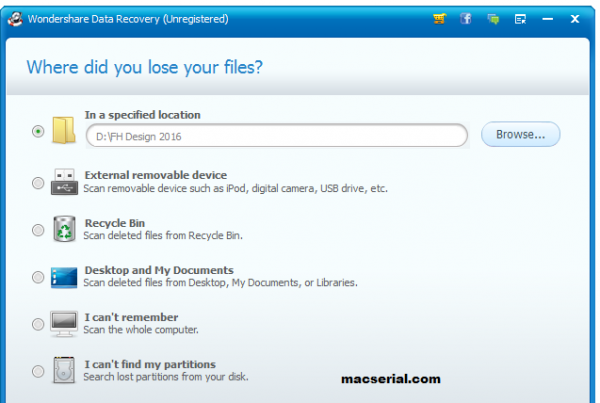Click 'I can't find my partitions' heading
This screenshot has height=403, width=600.
pyautogui.click(x=150, y=364)
